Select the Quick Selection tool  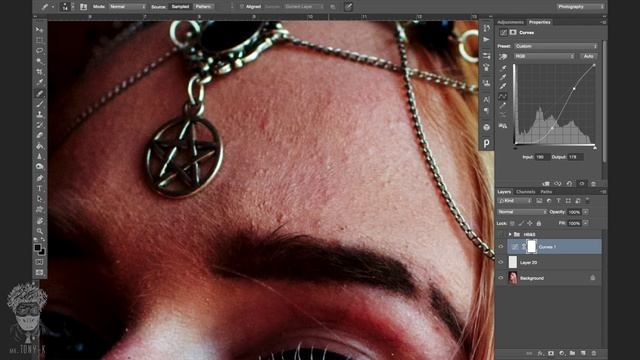point(39,61)
